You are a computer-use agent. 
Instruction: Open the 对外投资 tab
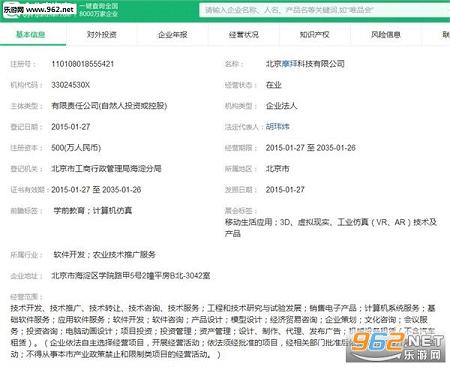click(x=101, y=34)
